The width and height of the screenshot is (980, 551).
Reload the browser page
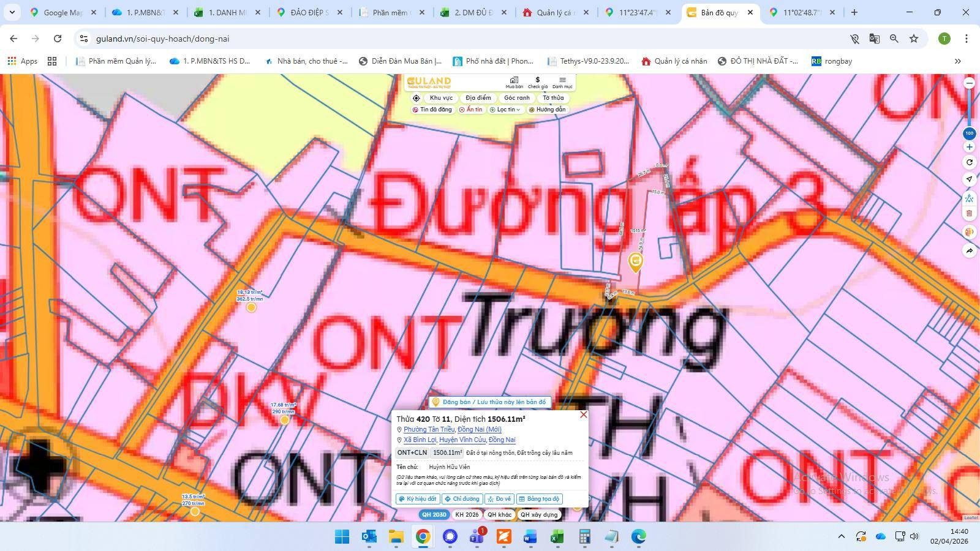coord(58,39)
